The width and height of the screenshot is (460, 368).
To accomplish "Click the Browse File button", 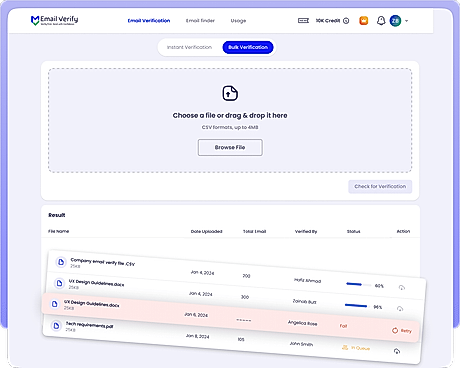I will (x=230, y=147).
